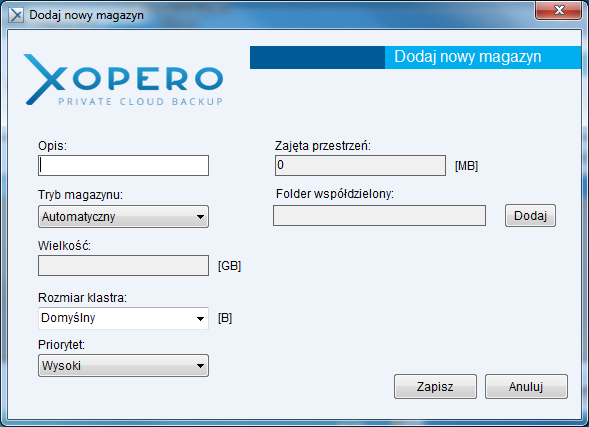Click the Opis: label
The height and width of the screenshot is (427, 589).
(52, 145)
